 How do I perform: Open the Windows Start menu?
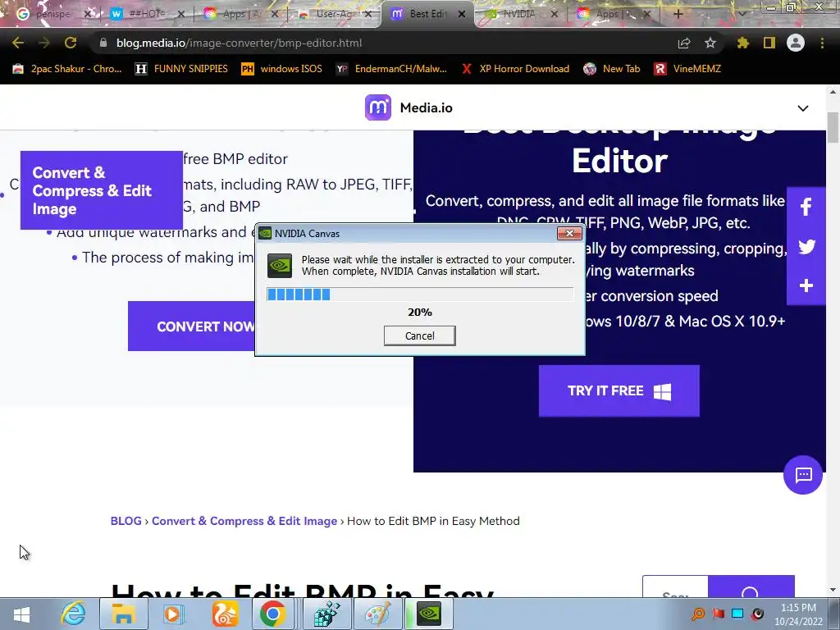coord(21,614)
